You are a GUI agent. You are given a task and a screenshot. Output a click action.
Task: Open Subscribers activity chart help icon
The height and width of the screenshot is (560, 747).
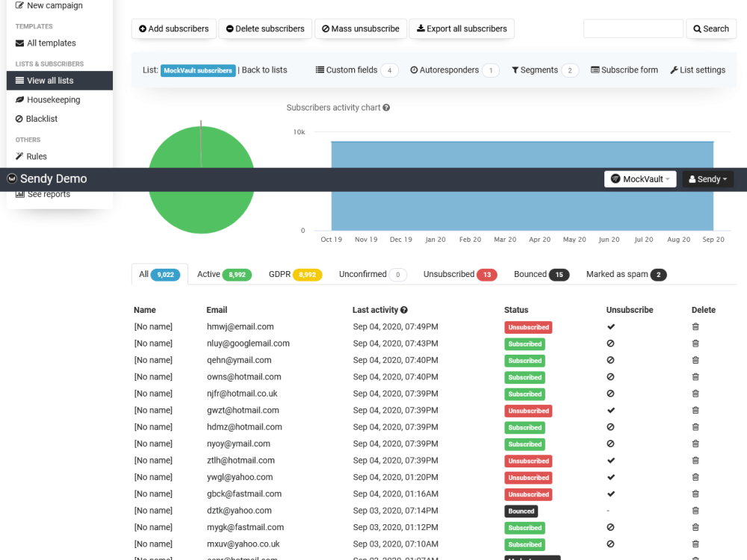[386, 108]
